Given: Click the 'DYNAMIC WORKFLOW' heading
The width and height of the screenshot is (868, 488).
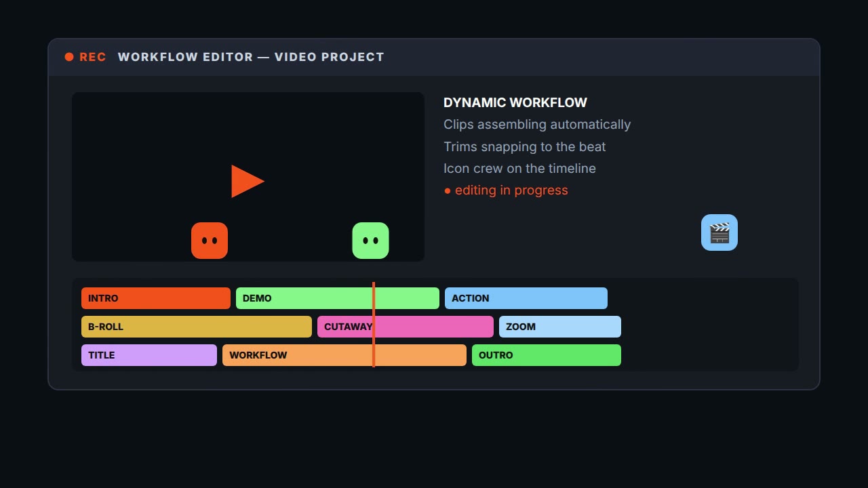Looking at the screenshot, I should [x=515, y=102].
